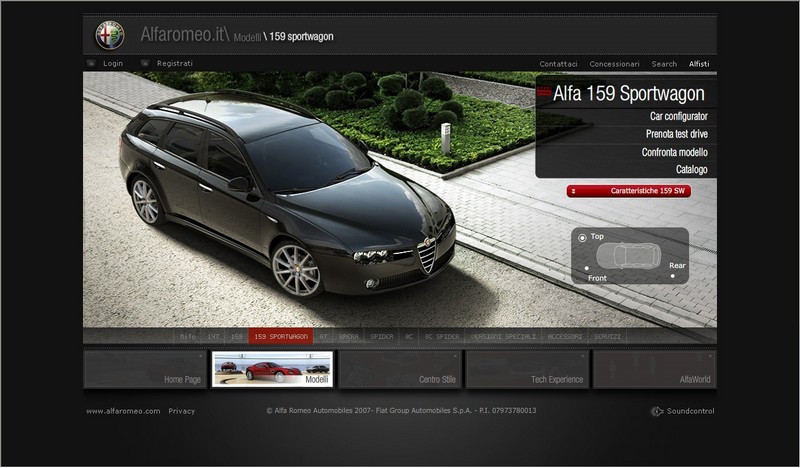Open the Tech Experience tile
The image size is (800, 468).
tap(528, 369)
